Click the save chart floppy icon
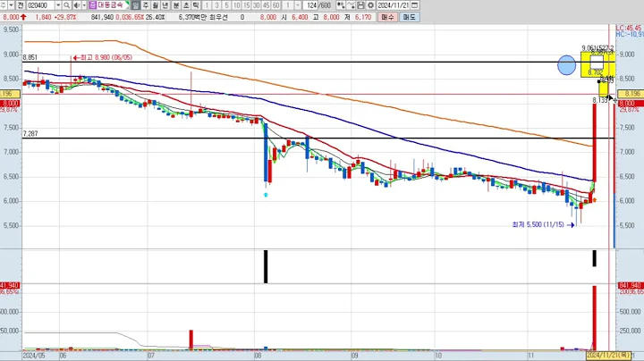644x361 pixels. [360, 5]
